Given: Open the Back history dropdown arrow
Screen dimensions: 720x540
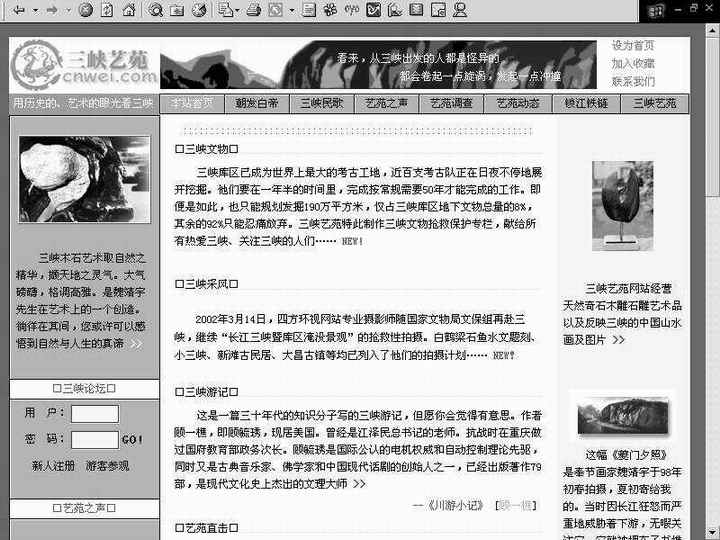Looking at the screenshot, I should tap(35, 10).
